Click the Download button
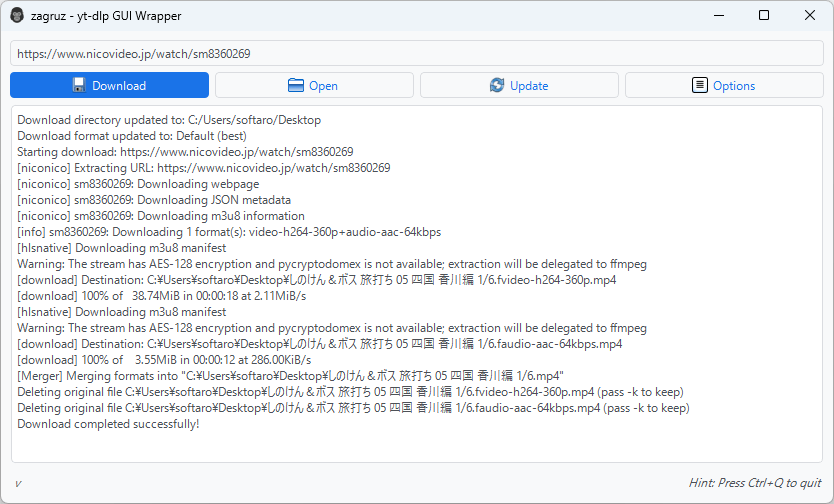The width and height of the screenshot is (834, 504). [x=109, y=85]
